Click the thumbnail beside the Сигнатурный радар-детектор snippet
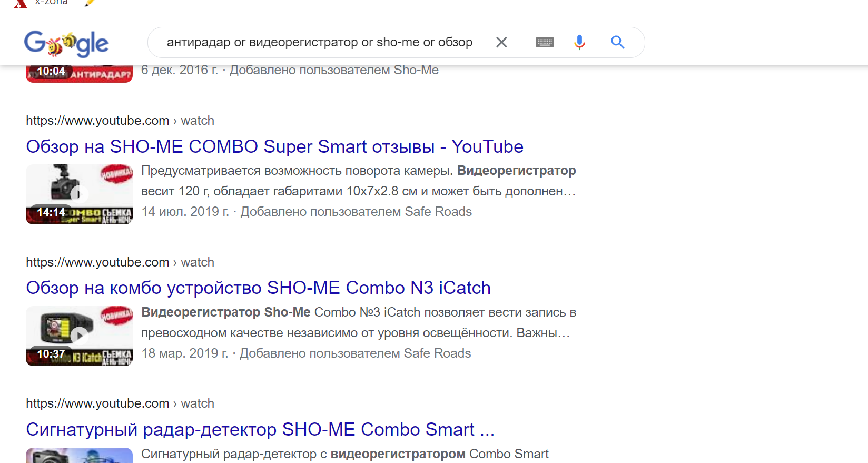 pyautogui.click(x=79, y=455)
